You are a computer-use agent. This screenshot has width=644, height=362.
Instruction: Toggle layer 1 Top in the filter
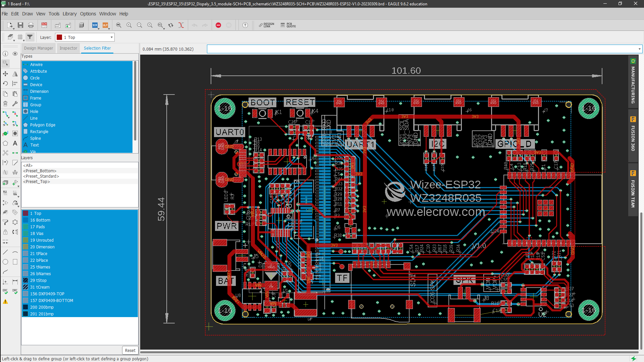pos(80,213)
